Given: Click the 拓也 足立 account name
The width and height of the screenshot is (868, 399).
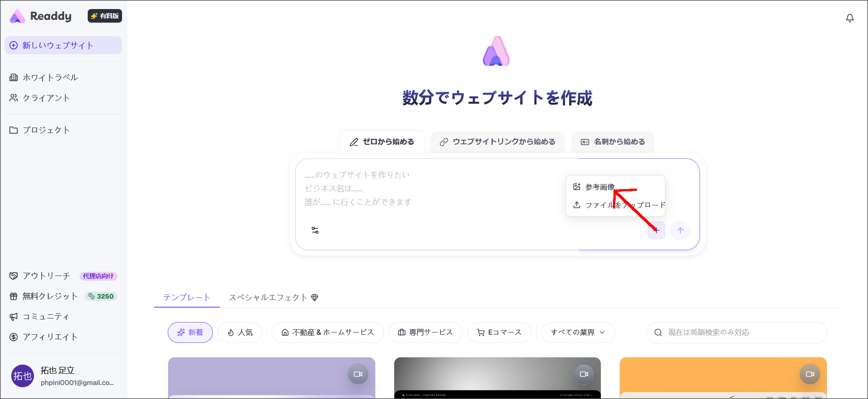Looking at the screenshot, I should [57, 370].
